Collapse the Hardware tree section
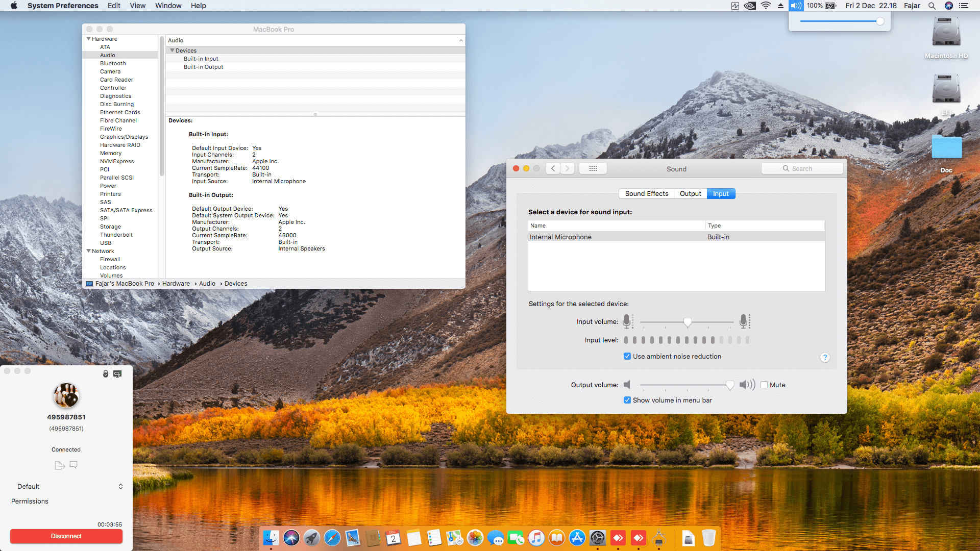This screenshot has width=980, height=551. [89, 39]
